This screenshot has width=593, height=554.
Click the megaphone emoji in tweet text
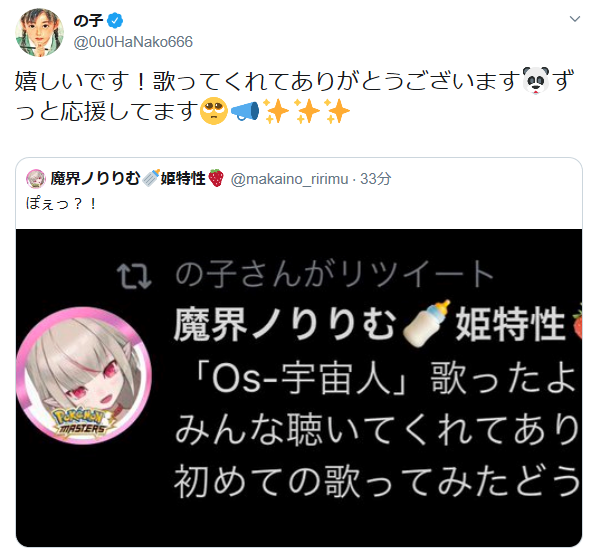click(x=245, y=112)
